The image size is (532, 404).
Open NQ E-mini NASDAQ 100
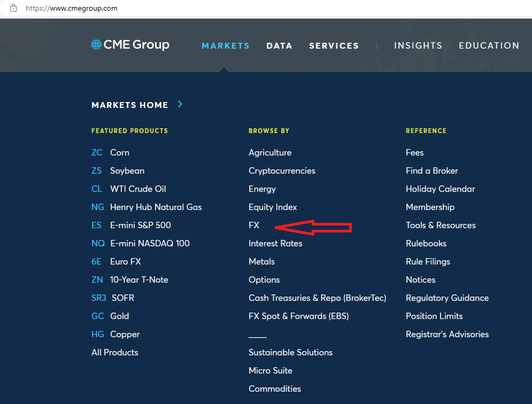click(x=141, y=244)
